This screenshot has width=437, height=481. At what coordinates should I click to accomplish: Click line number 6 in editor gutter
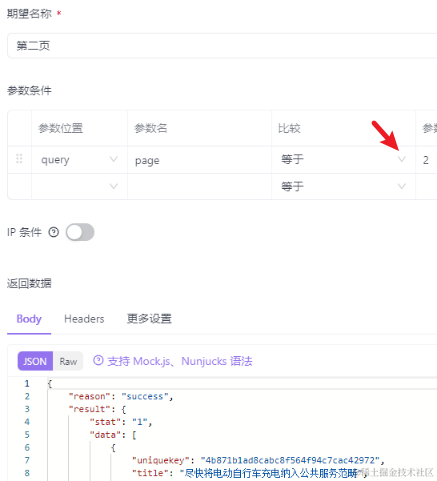[27, 447]
